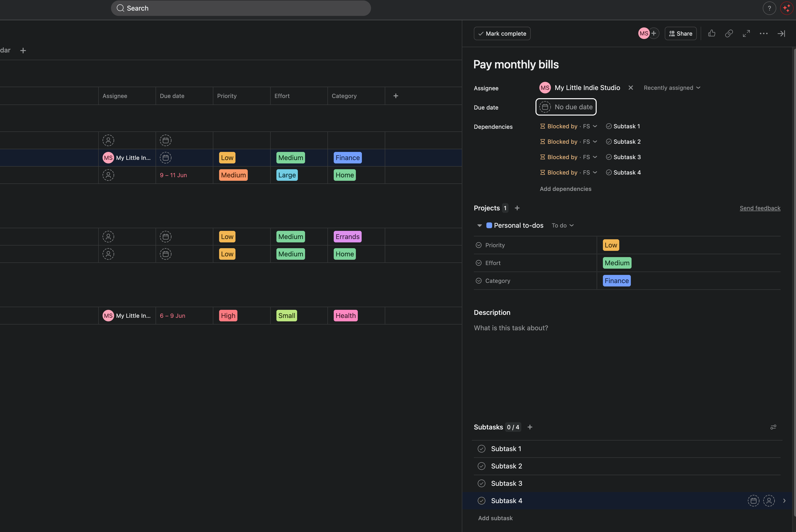Toggle Subtask 2 check in Dependencies

click(609, 142)
